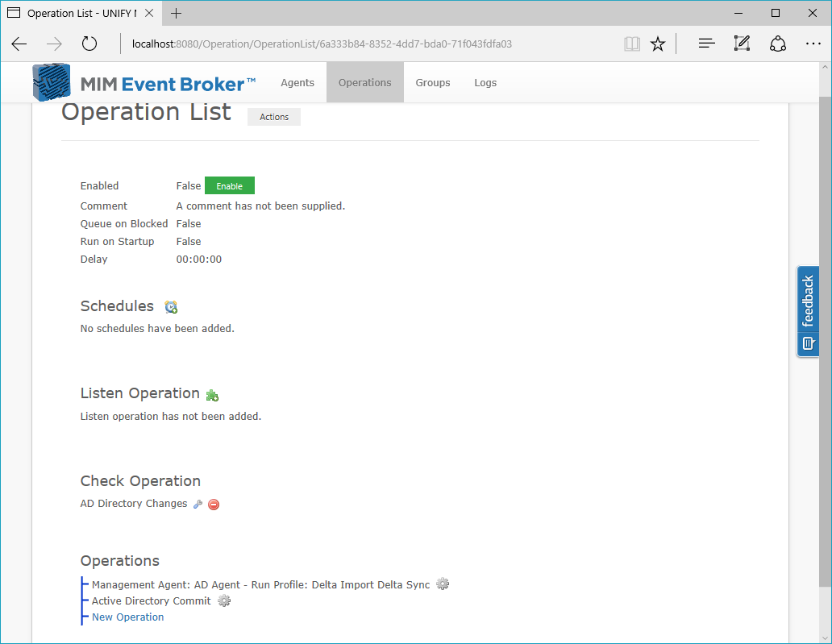Open reading view book icon
The image size is (832, 644).
632,44
